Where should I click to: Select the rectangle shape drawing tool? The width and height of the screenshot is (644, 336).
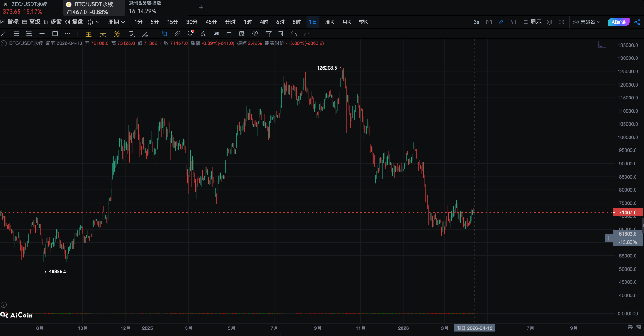(55, 34)
